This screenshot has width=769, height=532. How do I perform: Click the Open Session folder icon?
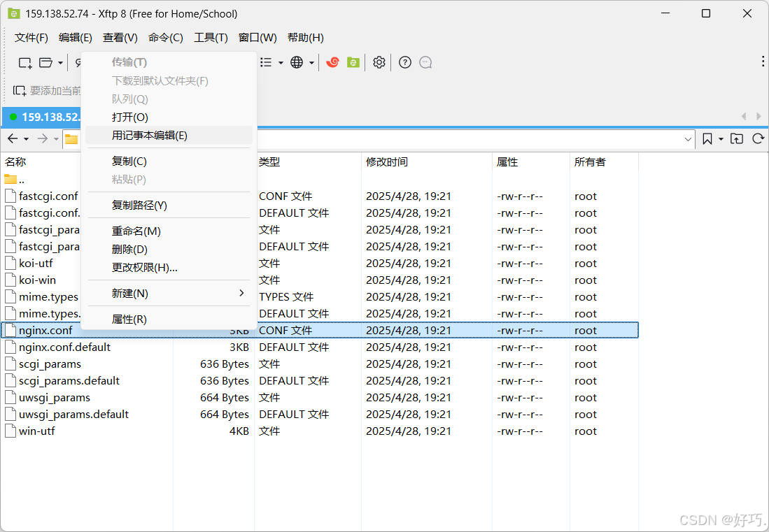pos(45,63)
